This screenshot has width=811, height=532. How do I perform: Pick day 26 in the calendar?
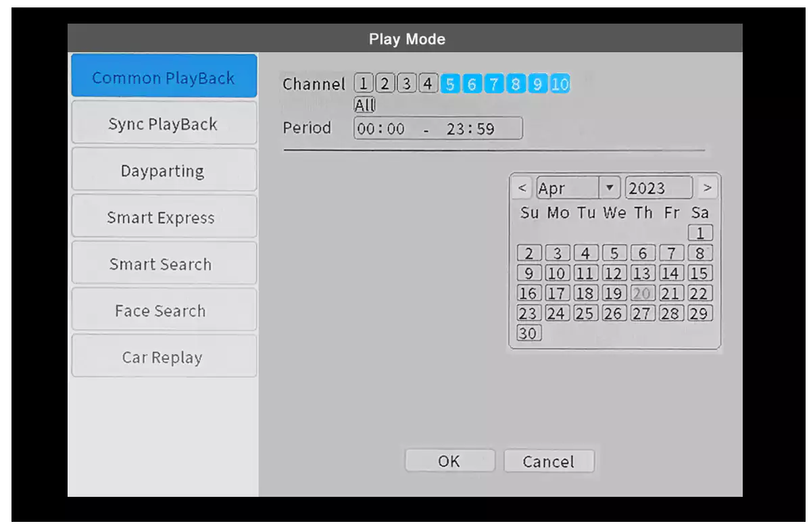614,313
